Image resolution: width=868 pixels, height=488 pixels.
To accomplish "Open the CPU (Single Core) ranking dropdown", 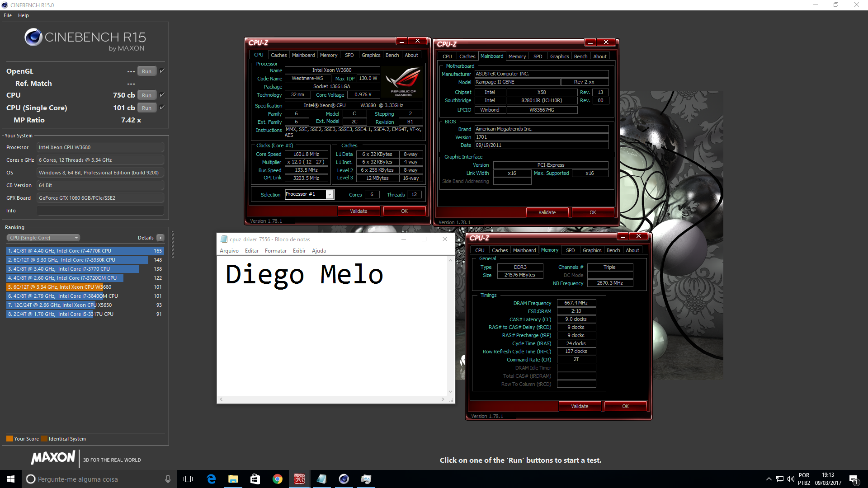I will pyautogui.click(x=43, y=238).
